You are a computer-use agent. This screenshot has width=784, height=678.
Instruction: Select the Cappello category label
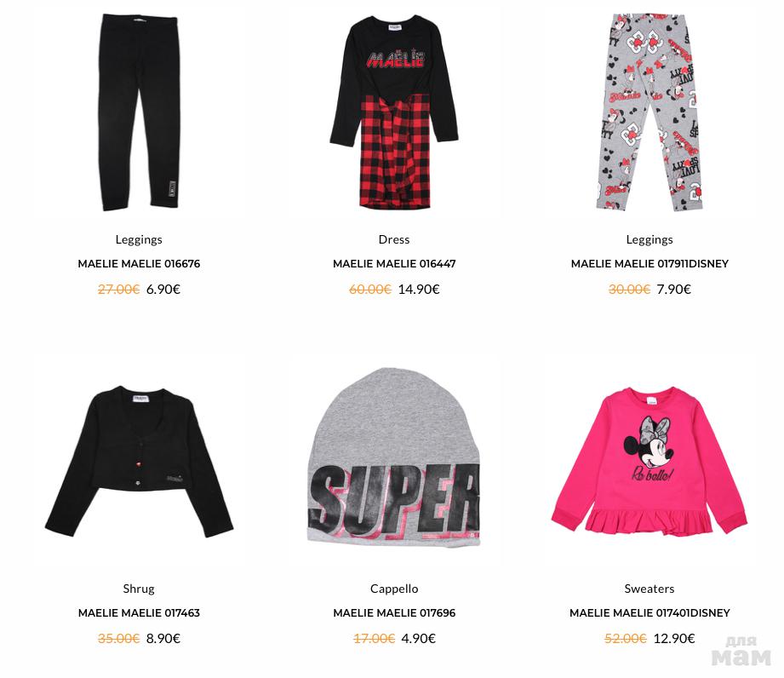[394, 589]
